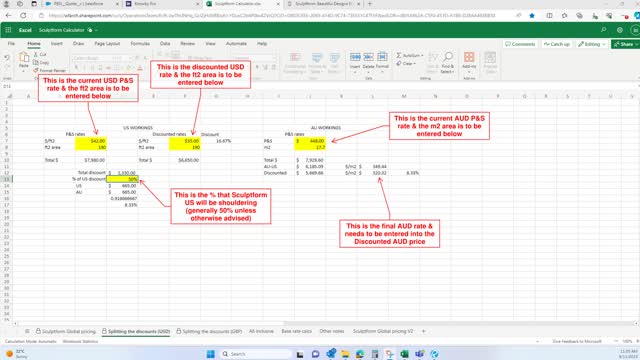Open the Review ribbon tab

point(187,43)
